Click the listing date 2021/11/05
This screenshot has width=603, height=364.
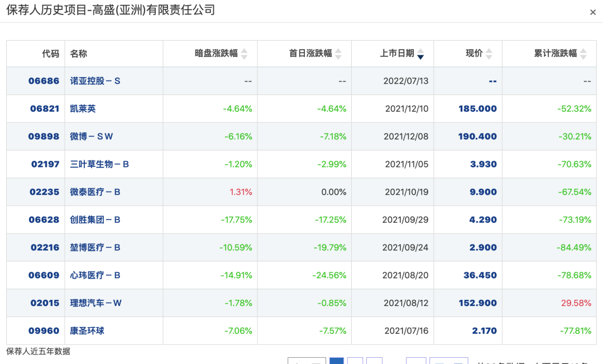click(407, 164)
